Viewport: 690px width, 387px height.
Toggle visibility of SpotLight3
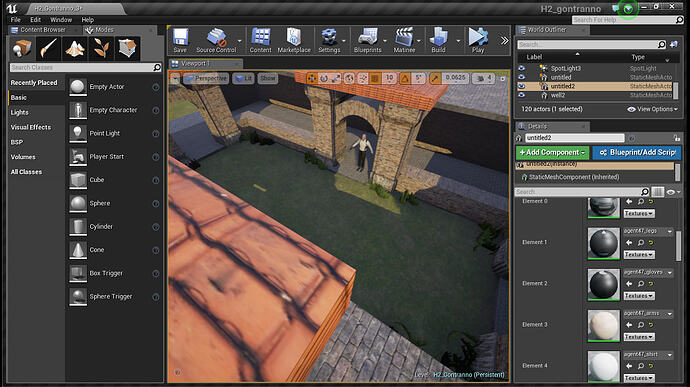pos(521,68)
